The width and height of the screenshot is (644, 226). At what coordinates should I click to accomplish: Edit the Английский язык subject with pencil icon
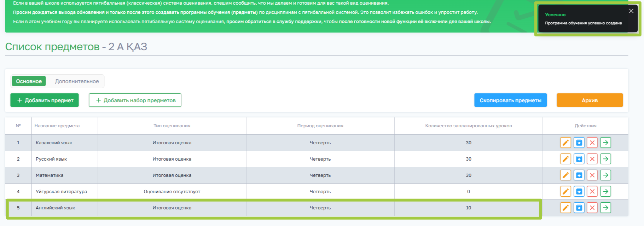[x=565, y=208]
